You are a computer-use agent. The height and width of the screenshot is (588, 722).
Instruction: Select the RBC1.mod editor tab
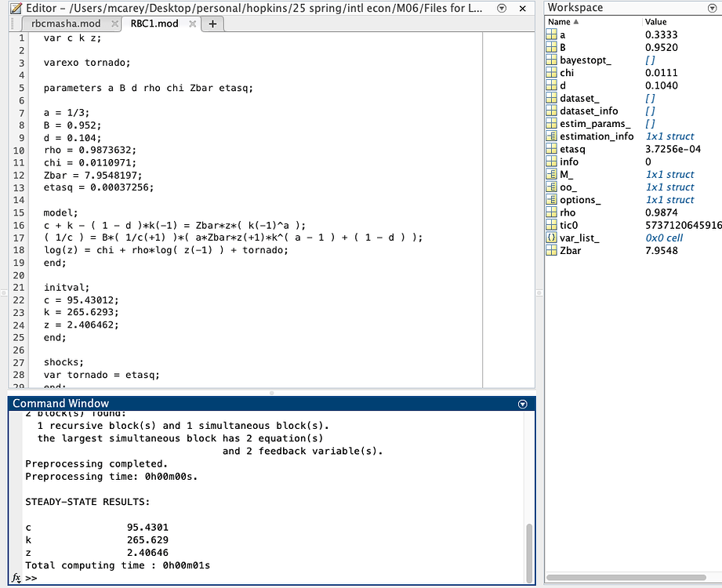point(154,24)
